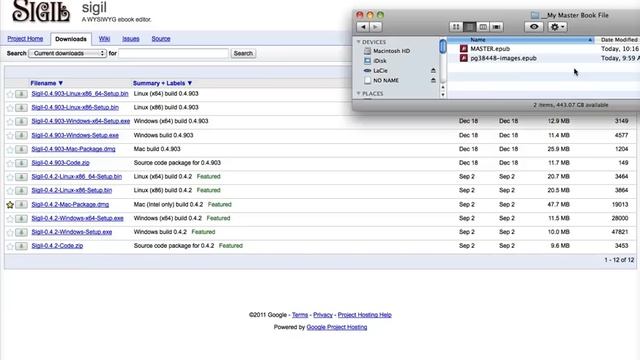Image resolution: width=640 pixels, height=360 pixels.
Task: Click the Finder sidebar scrollbar thumb
Action: coord(443,47)
